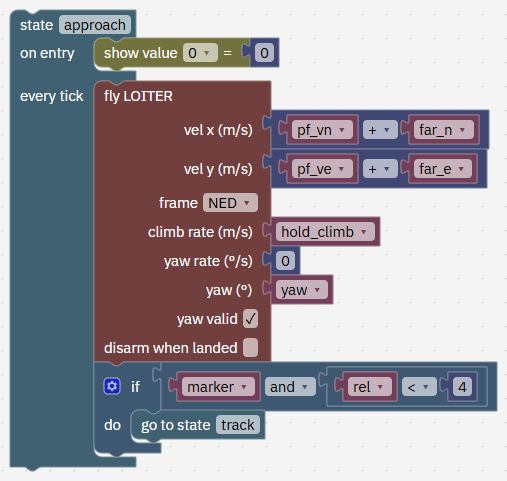Change the less-than comparison dropdown
The image size is (507, 481).
coord(419,387)
